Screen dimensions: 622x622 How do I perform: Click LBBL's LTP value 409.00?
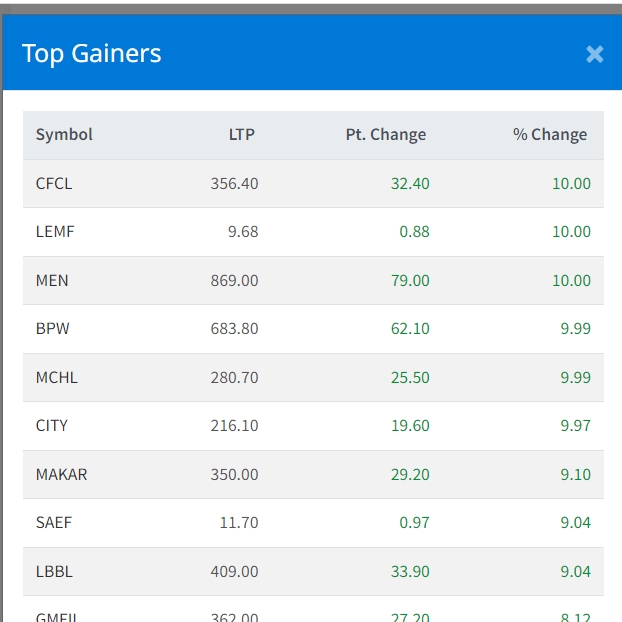pos(234,571)
